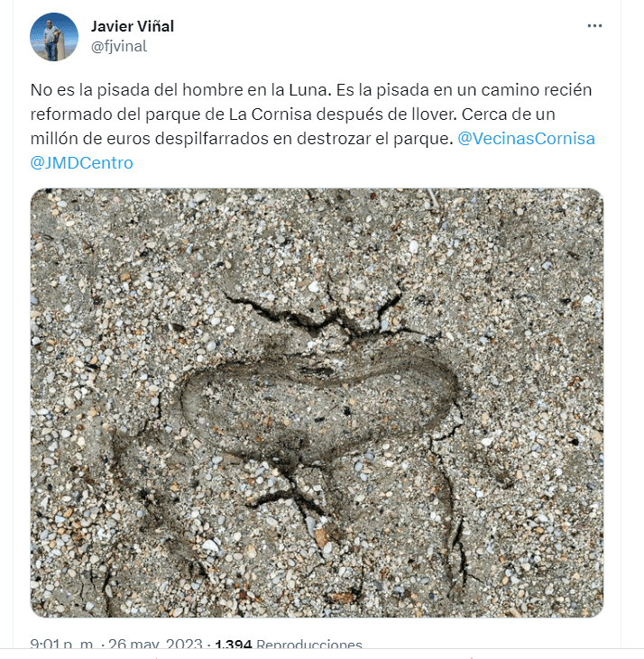Follow the @JMDCentro mention link
Screen dimensions: 644x659
[x=81, y=163]
